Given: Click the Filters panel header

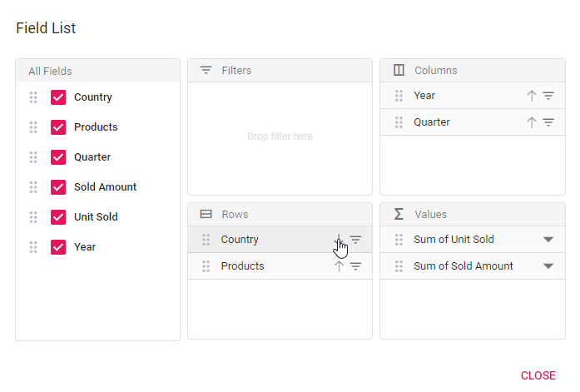Looking at the screenshot, I should click(x=280, y=70).
